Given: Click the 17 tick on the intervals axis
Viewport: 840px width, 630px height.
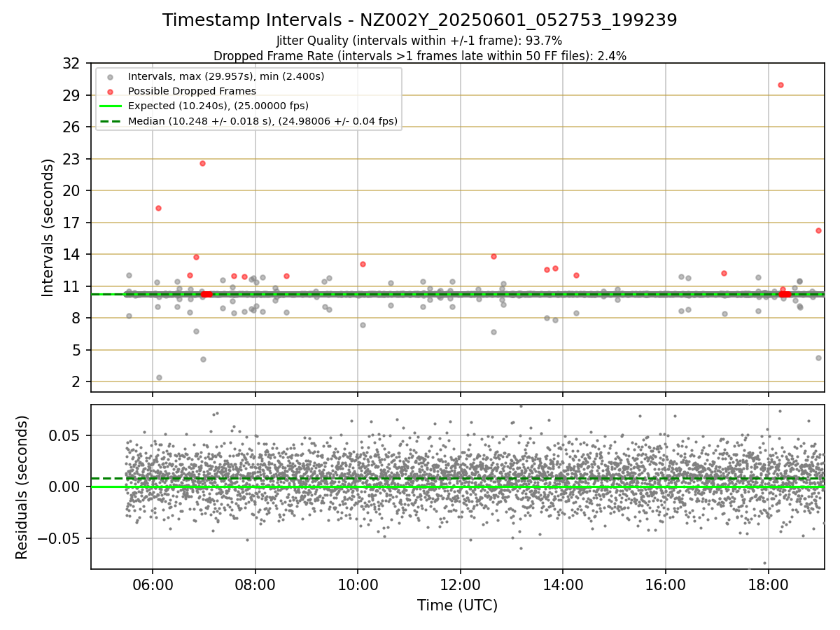Looking at the screenshot, I should pos(71,223).
